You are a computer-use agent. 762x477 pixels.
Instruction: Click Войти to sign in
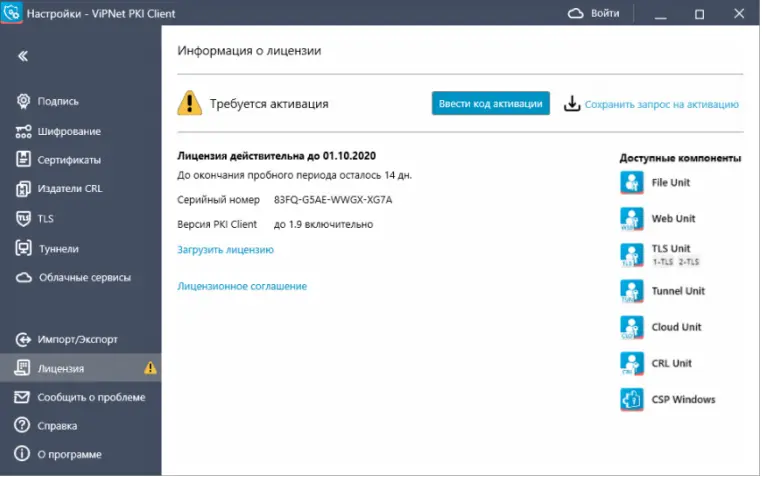click(x=605, y=14)
